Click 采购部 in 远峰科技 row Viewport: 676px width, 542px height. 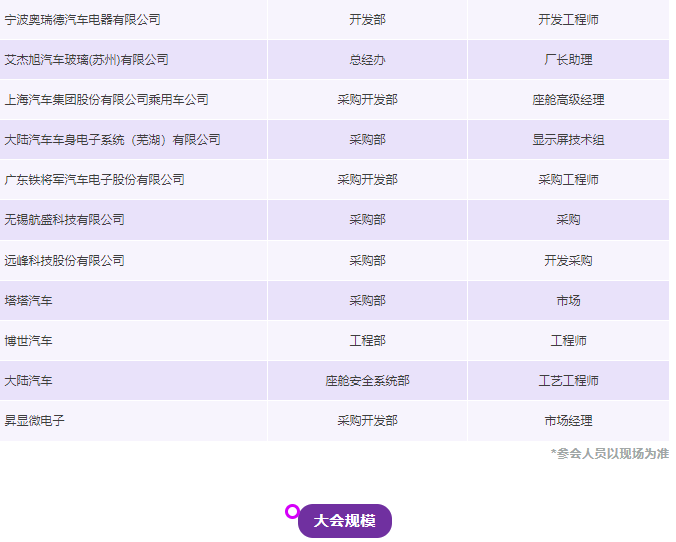(x=367, y=260)
